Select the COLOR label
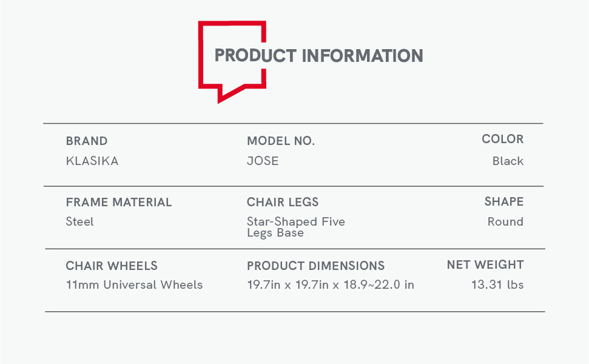Screen dimensions: 589x364 pyautogui.click(x=502, y=140)
